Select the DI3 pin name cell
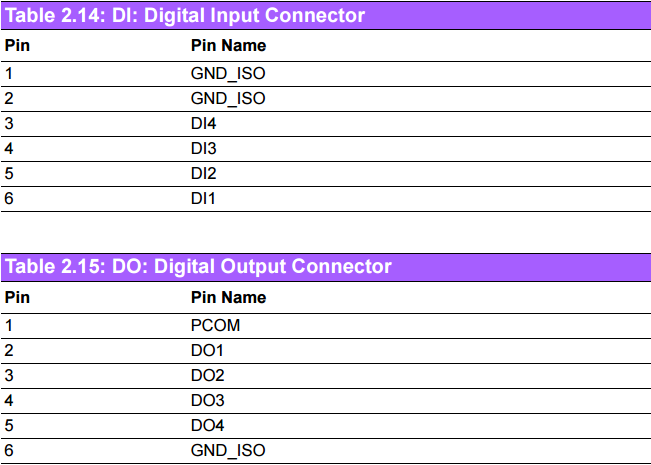Screen dimensions: 651x465 [x=203, y=149]
